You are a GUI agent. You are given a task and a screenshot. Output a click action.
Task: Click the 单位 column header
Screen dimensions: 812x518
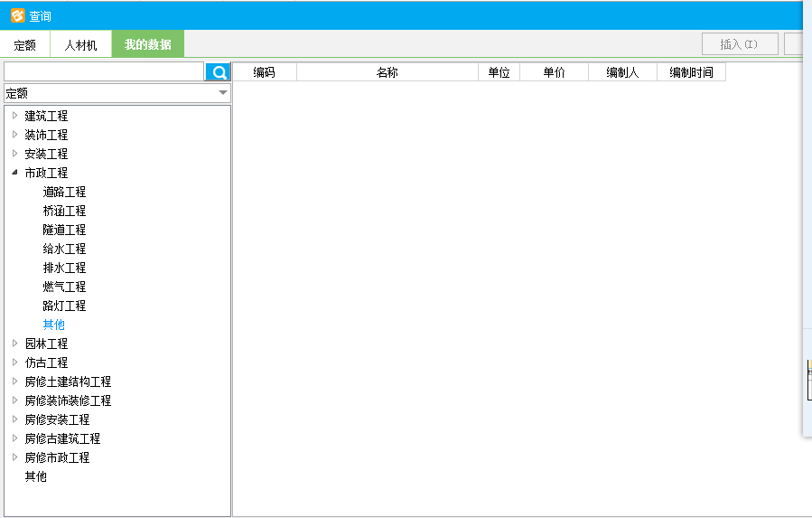click(499, 72)
